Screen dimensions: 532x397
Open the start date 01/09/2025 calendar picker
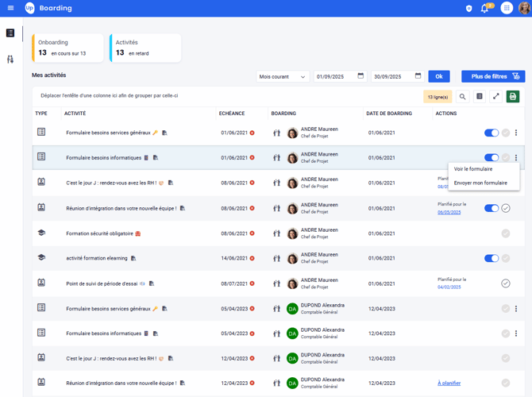pos(360,76)
